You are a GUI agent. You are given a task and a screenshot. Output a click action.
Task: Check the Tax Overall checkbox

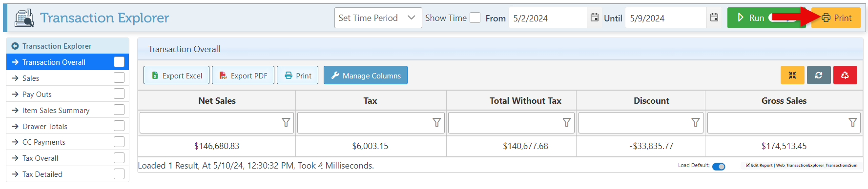click(119, 158)
